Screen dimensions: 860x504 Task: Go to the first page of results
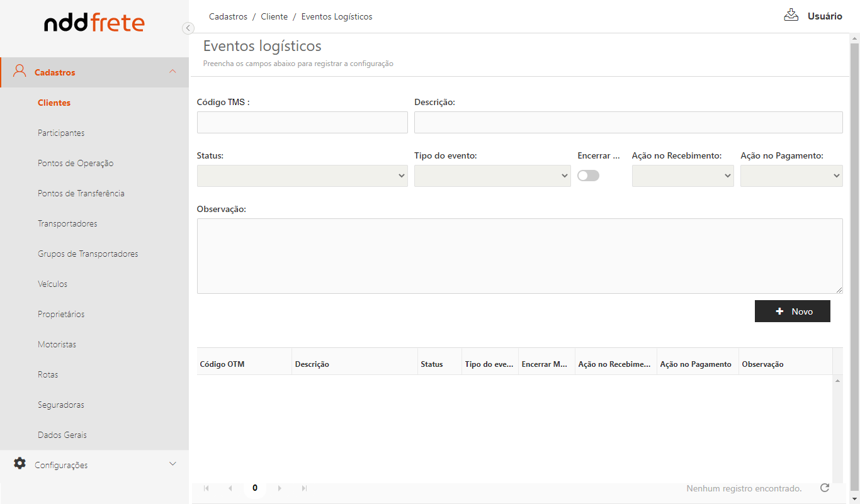click(x=207, y=488)
